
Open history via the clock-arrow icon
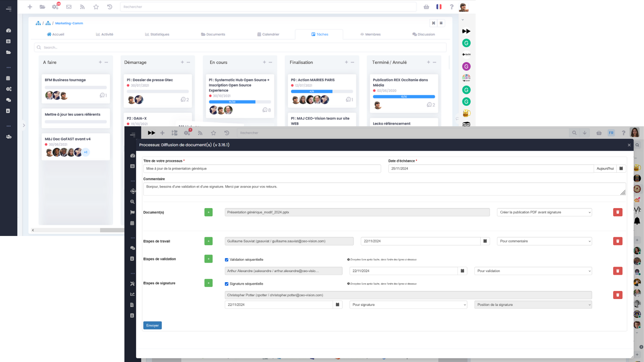pyautogui.click(x=110, y=7)
